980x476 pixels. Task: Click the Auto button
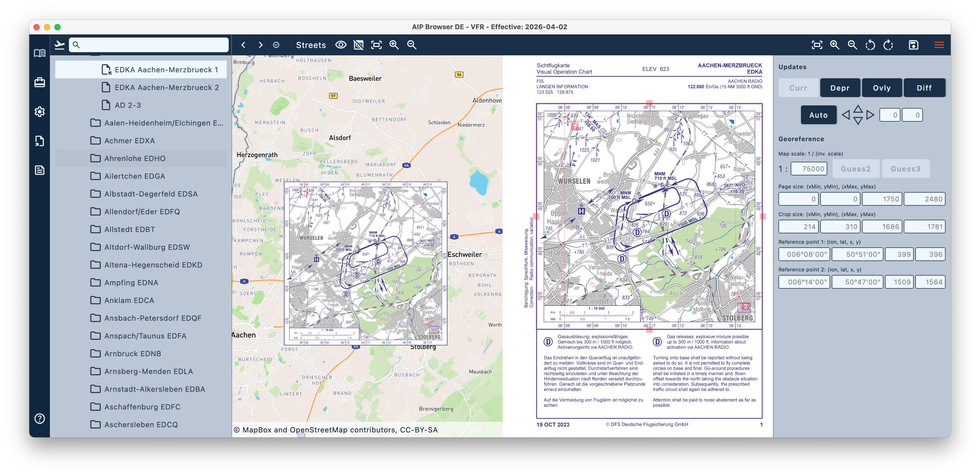818,115
